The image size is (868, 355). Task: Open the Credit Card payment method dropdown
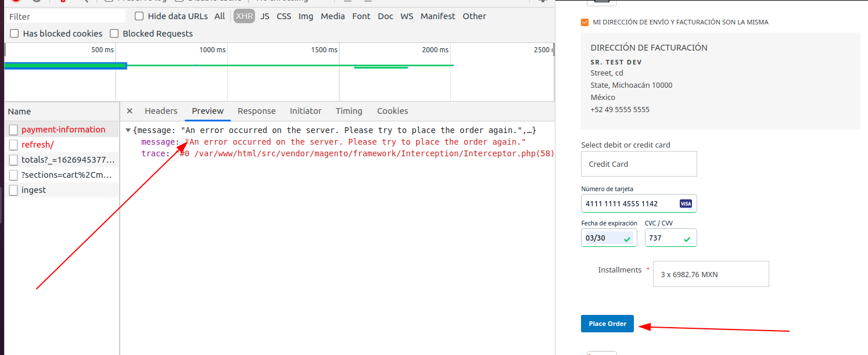click(x=639, y=164)
